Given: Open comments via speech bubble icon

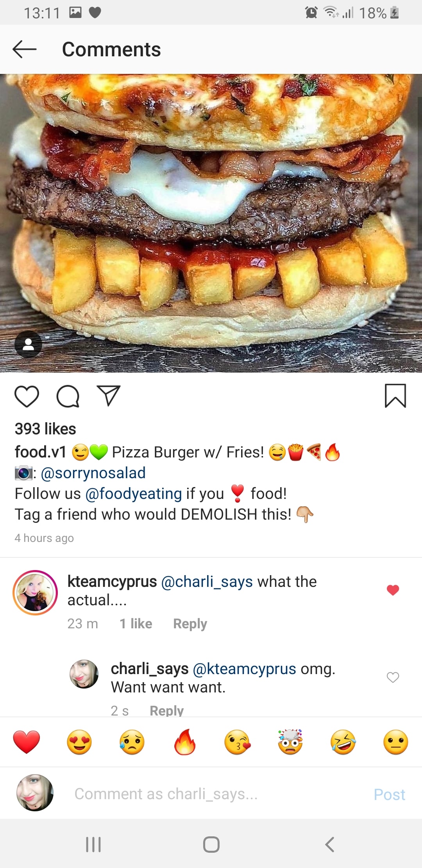Looking at the screenshot, I should [x=68, y=396].
